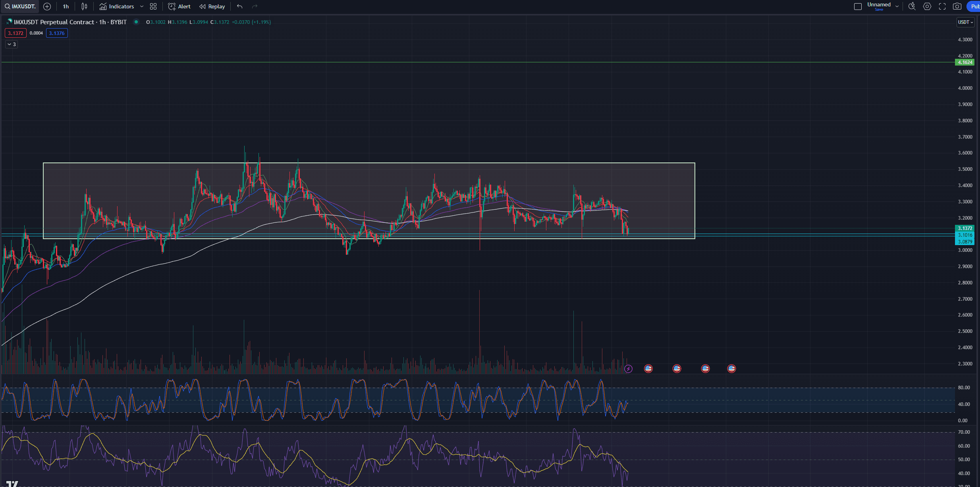The width and height of the screenshot is (980, 487).
Task: Open the Unnamed layout dropdown chevron
Action: pos(897,6)
